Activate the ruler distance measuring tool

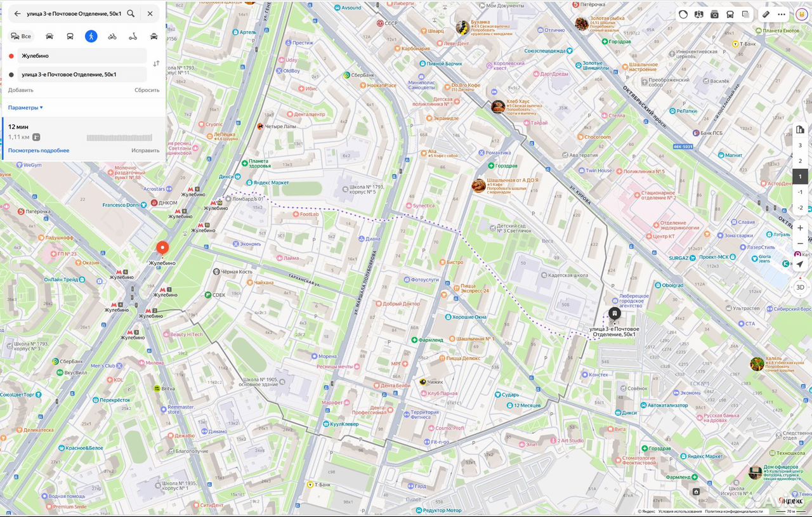click(x=766, y=14)
